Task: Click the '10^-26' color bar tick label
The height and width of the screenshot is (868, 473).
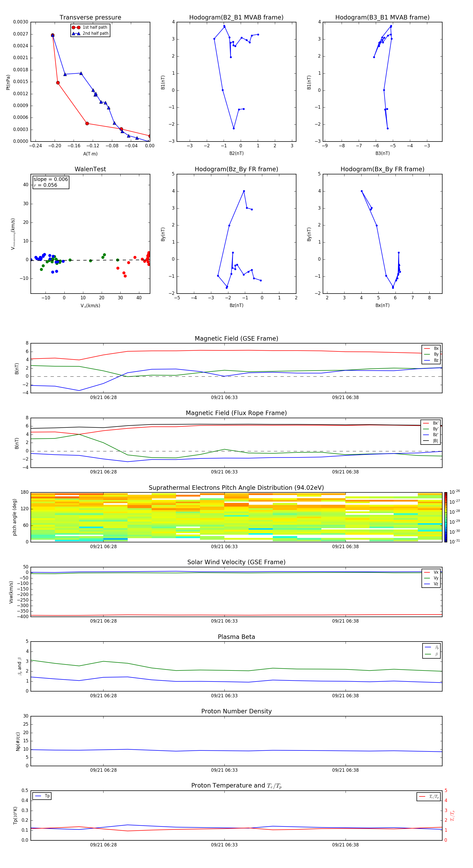Action: 455,492
